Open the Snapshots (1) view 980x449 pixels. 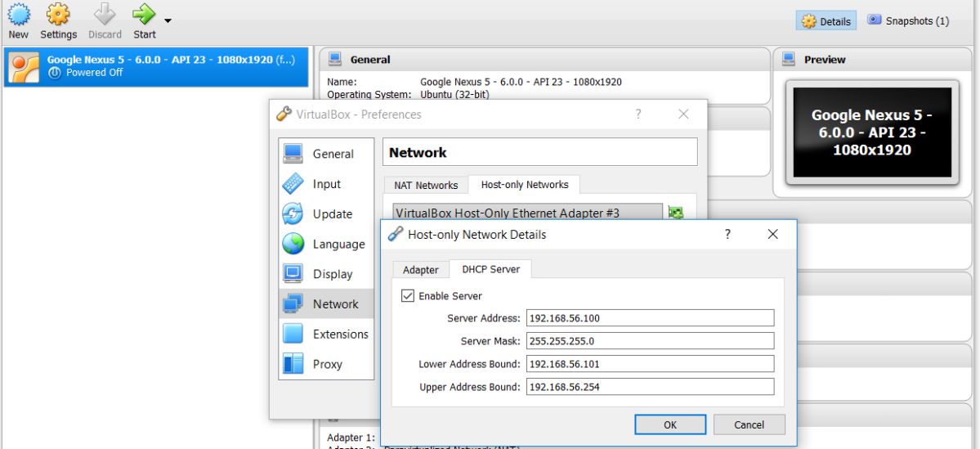(x=908, y=20)
